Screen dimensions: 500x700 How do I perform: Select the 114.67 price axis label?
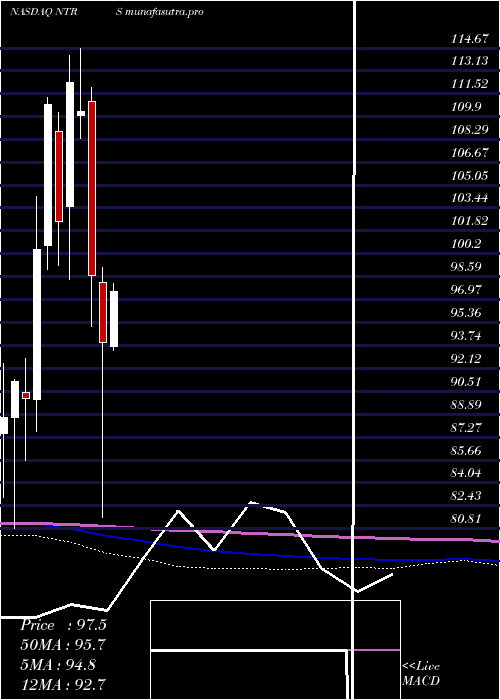(470, 39)
